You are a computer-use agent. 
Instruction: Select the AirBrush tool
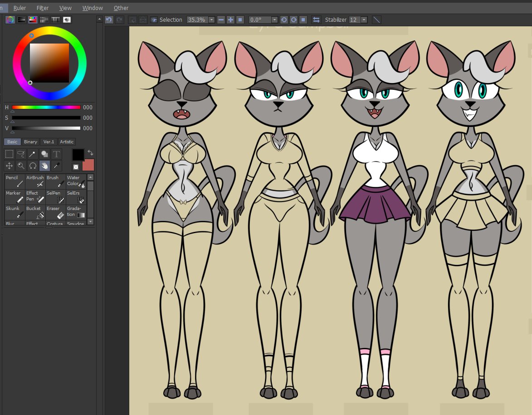(35, 181)
